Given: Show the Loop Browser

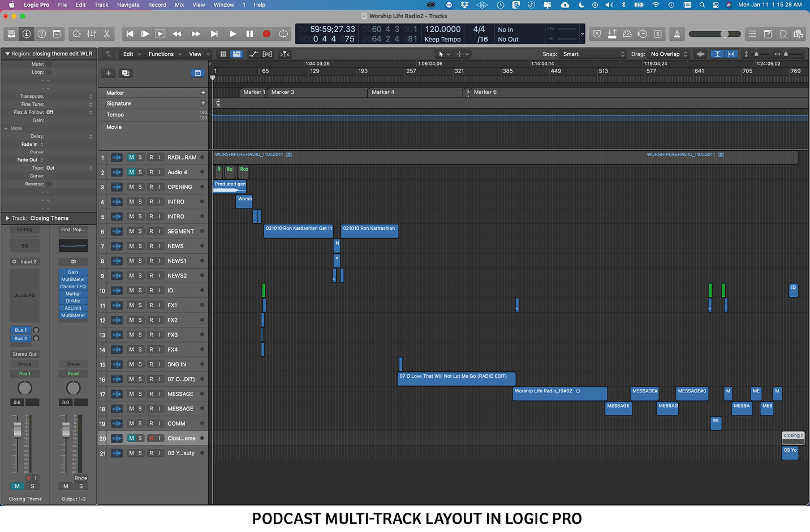Looking at the screenshot, I should (x=783, y=34).
